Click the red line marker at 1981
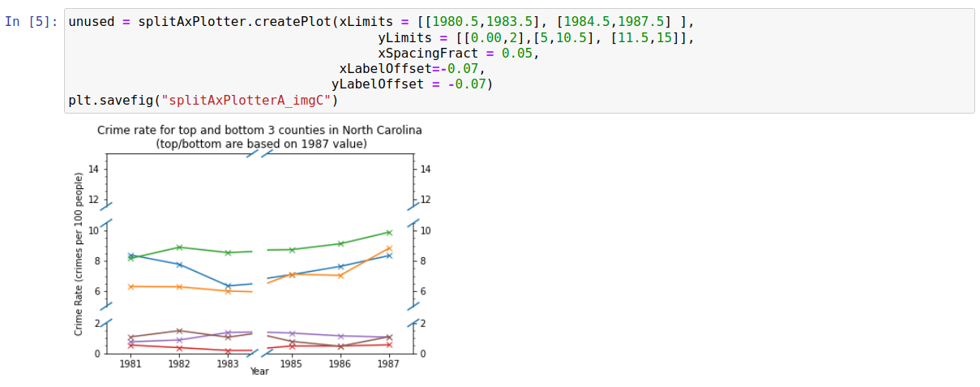 coord(131,345)
